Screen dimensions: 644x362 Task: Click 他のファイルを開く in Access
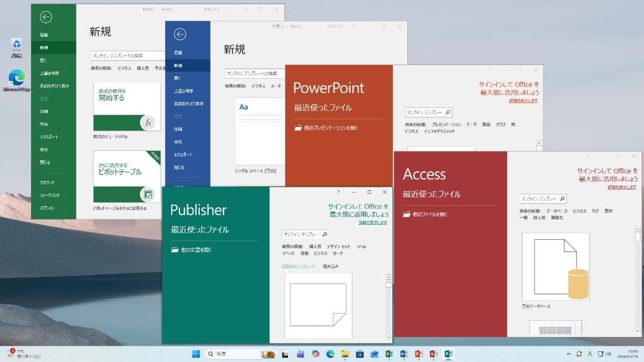[429, 214]
